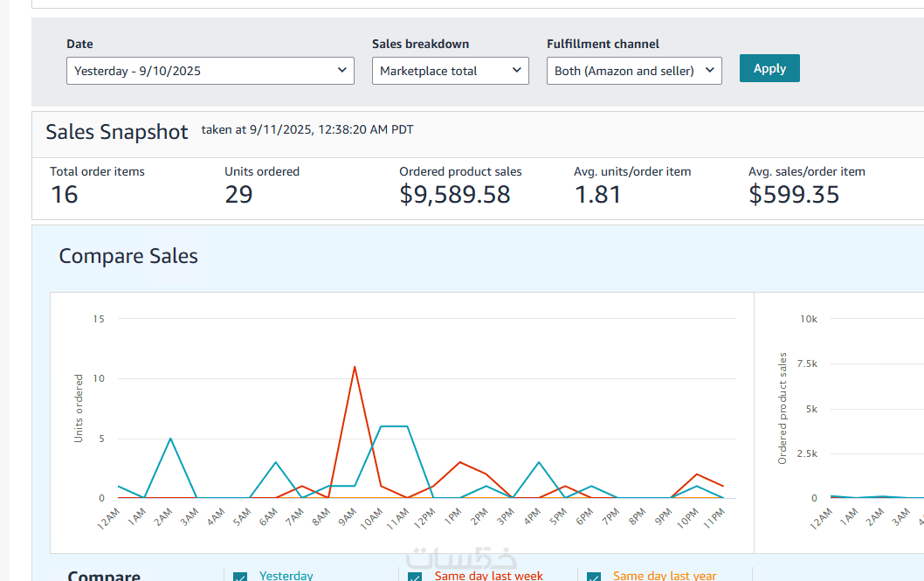Open the Date dropdown
Image resolution: width=924 pixels, height=581 pixels.
coord(210,71)
